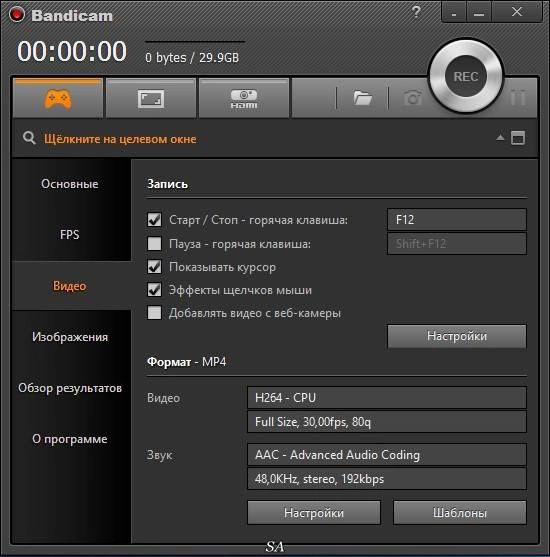Click the 00:00:00 recording timer
This screenshot has width=550, height=557.
pyautogui.click(x=72, y=51)
